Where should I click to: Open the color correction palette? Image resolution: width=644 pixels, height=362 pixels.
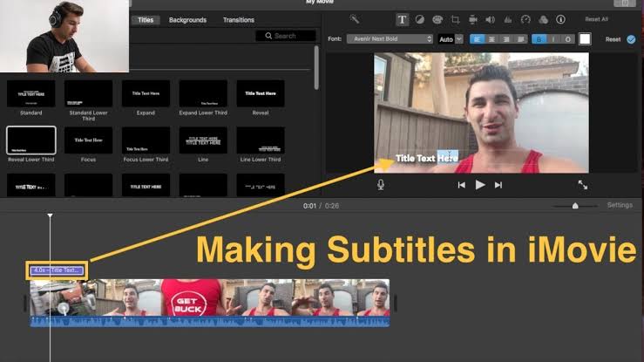click(x=437, y=19)
